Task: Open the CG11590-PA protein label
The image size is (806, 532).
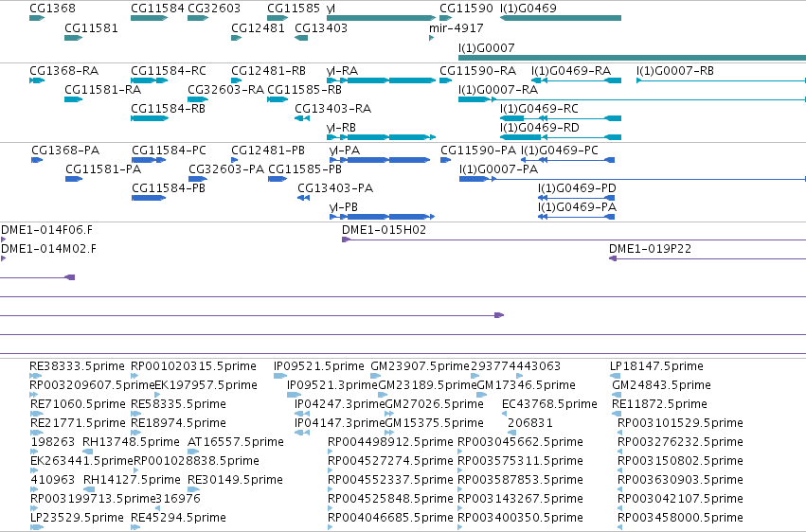Action: [x=478, y=151]
